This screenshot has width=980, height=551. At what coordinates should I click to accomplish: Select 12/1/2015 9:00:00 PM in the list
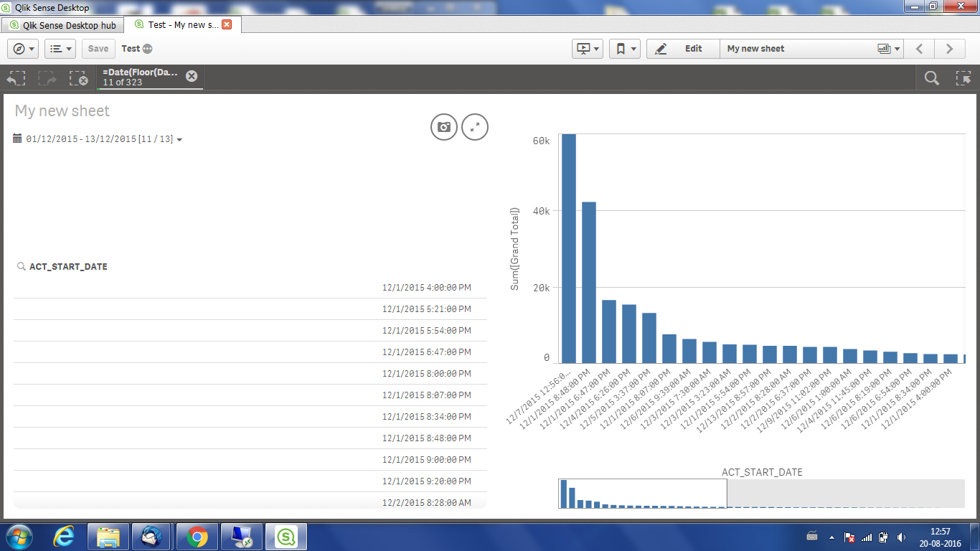[250, 460]
